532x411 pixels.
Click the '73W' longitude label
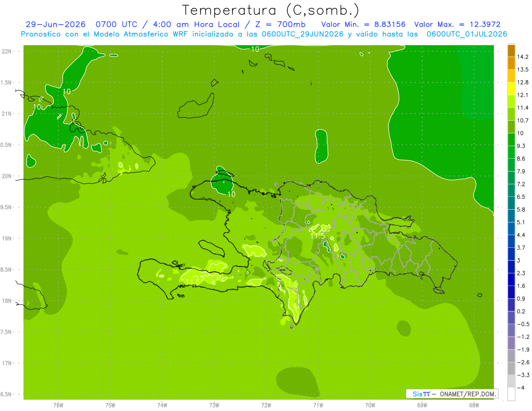(x=214, y=405)
